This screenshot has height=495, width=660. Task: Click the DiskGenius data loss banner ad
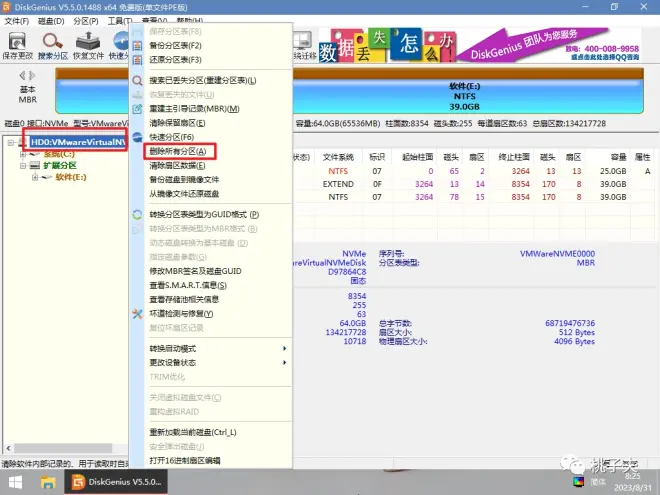click(x=480, y=45)
